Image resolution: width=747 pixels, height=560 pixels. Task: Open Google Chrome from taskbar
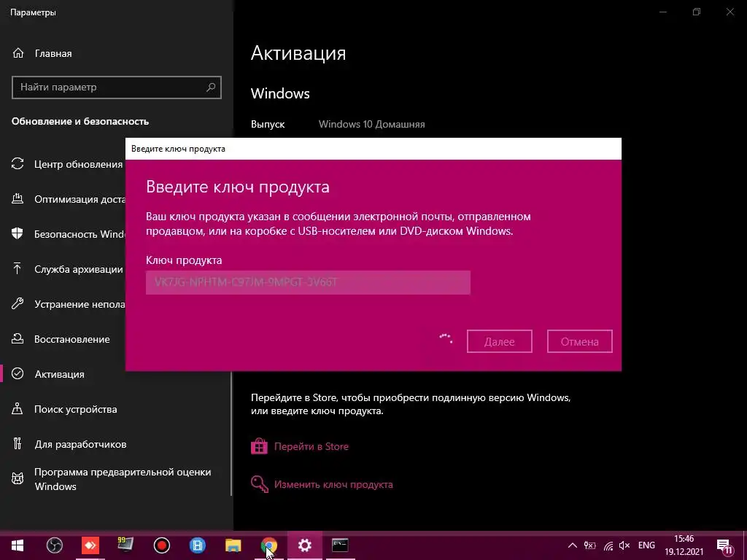pos(268,545)
